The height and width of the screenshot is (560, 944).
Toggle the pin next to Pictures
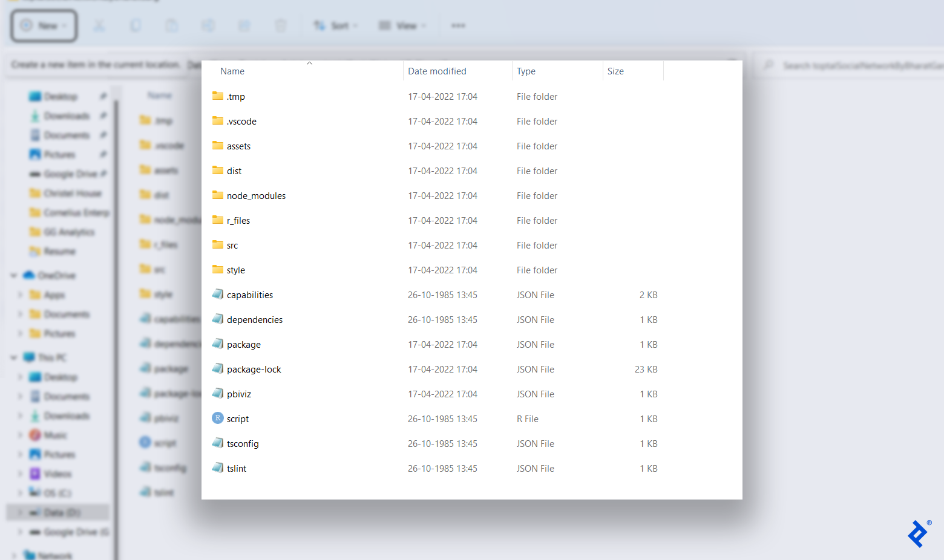click(x=103, y=154)
